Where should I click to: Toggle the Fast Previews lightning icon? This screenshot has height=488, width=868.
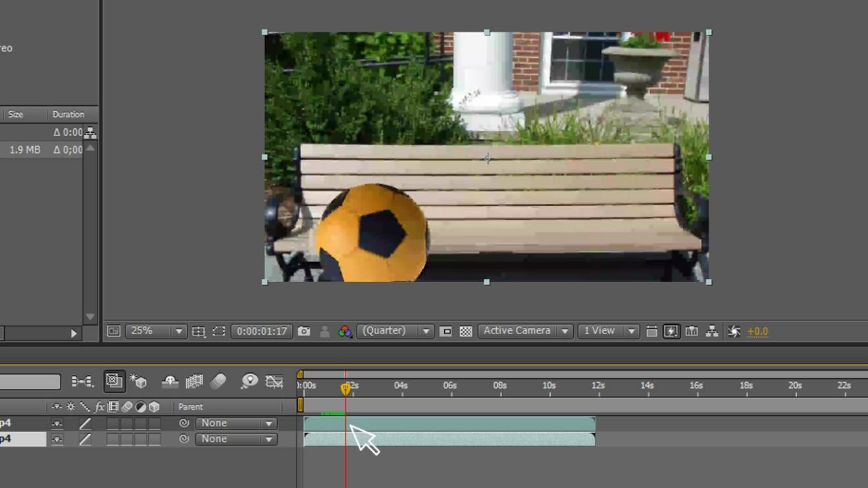click(671, 331)
